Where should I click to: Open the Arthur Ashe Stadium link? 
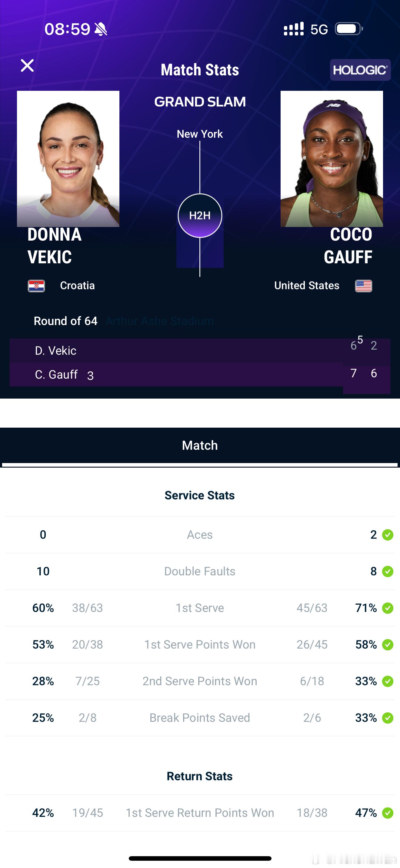coord(159,321)
